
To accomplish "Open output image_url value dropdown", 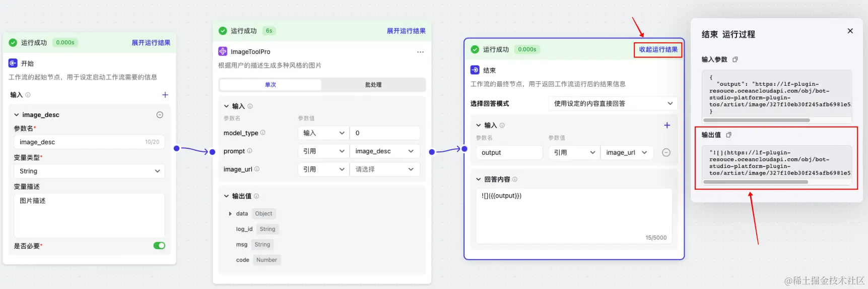I will tap(627, 152).
